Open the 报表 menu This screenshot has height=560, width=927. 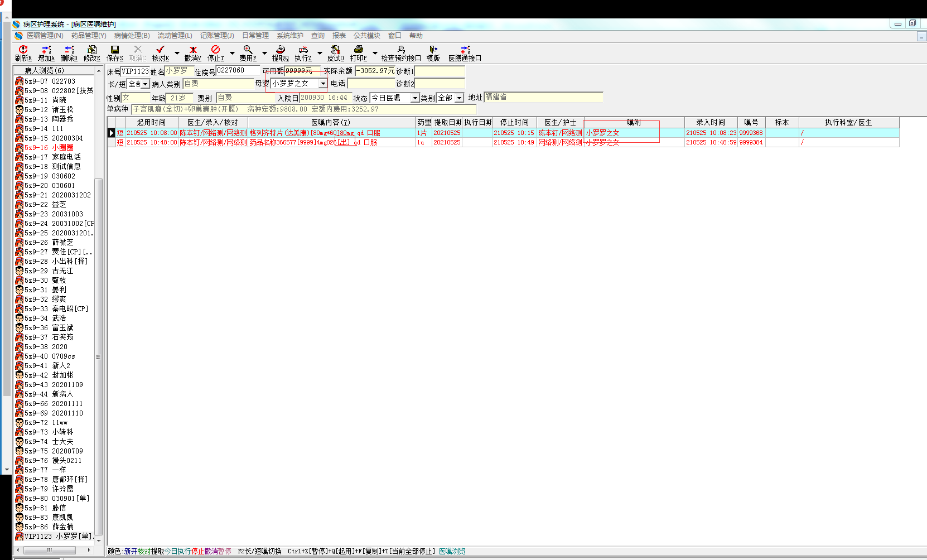click(339, 36)
